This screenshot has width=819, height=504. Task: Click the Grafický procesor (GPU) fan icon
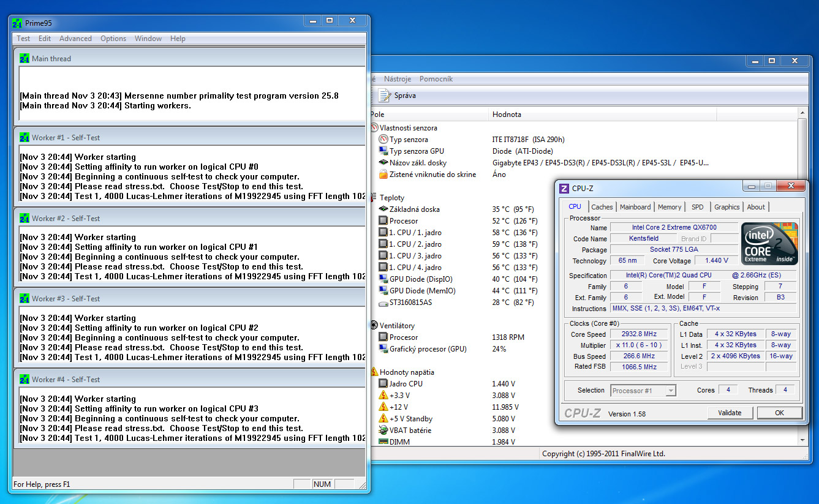click(x=383, y=349)
